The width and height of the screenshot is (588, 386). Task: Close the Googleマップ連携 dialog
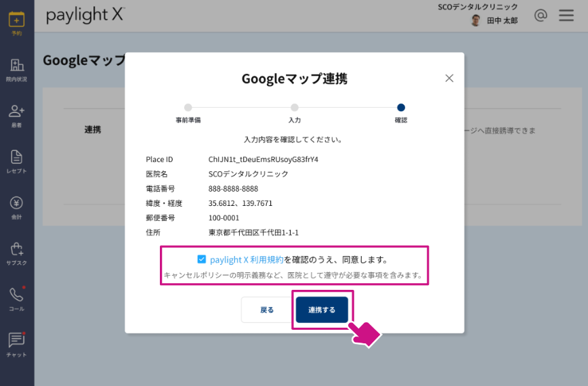pos(449,79)
